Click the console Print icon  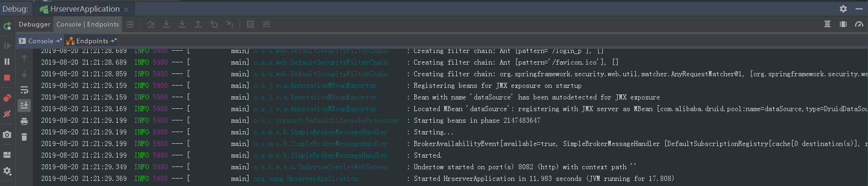24,121
